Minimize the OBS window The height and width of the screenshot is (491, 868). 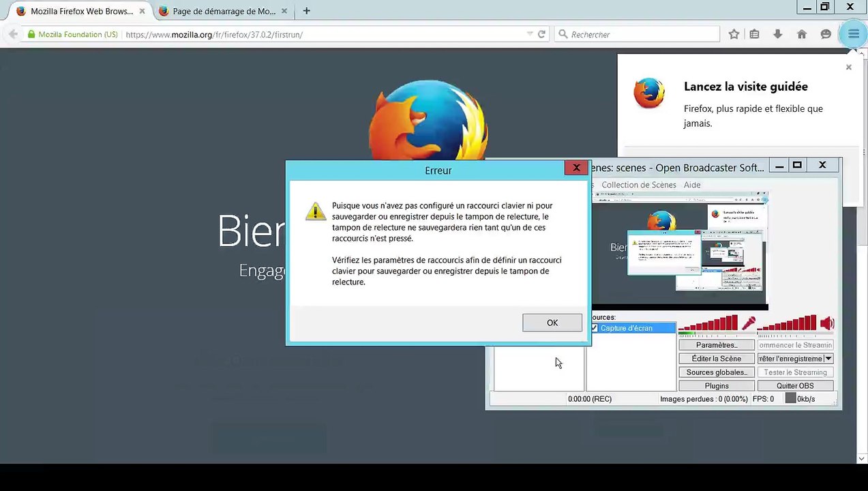[x=779, y=165]
